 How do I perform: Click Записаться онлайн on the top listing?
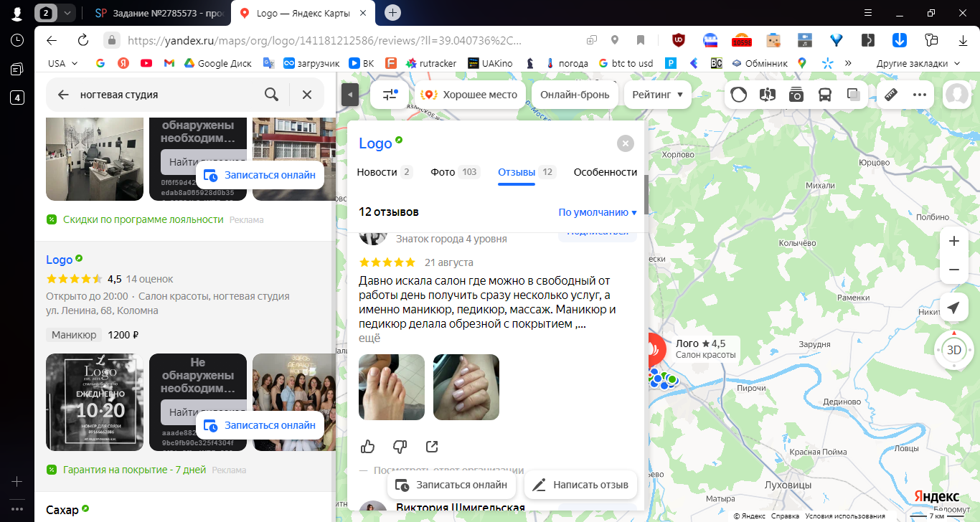(x=260, y=175)
